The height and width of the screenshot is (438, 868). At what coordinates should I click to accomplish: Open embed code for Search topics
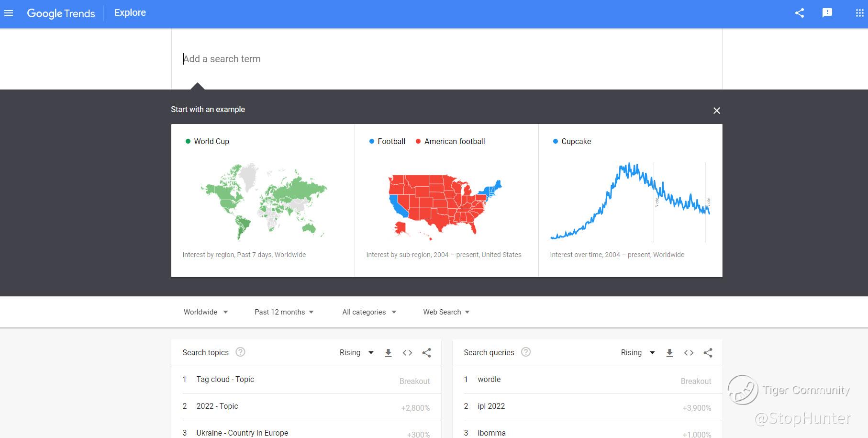(407, 353)
